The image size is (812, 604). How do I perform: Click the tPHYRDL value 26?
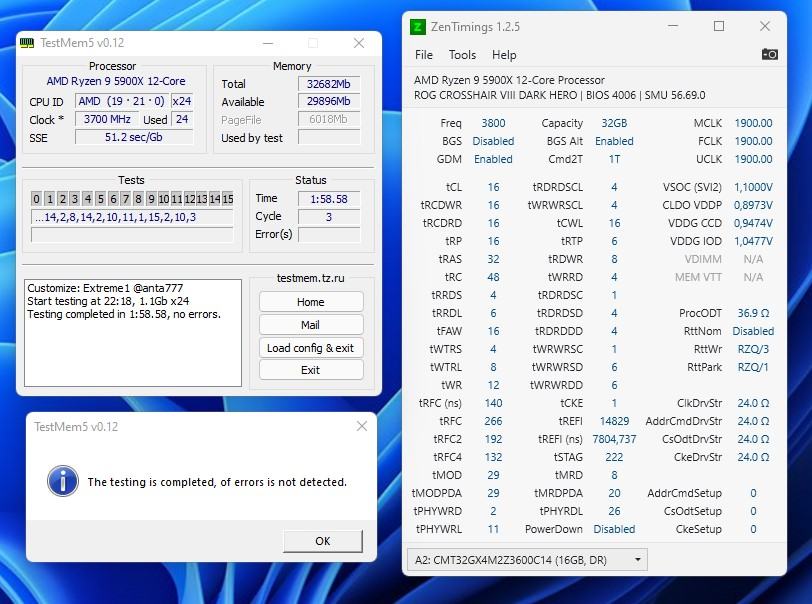(614, 511)
